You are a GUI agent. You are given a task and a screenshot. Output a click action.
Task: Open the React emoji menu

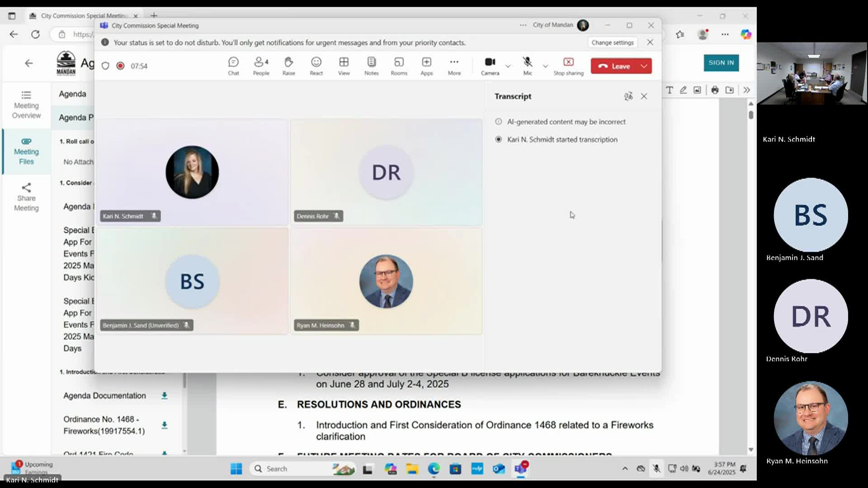pyautogui.click(x=316, y=66)
